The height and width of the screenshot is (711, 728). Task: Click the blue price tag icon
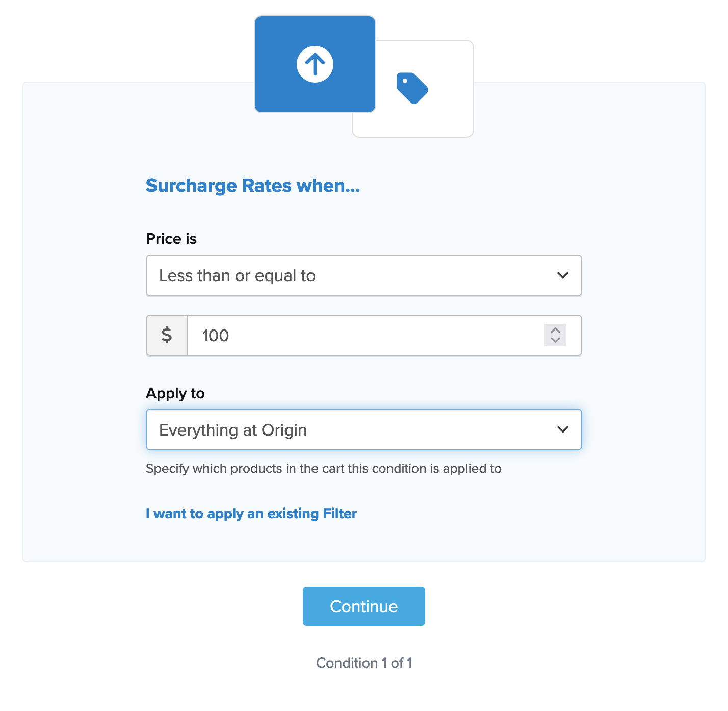coord(412,88)
